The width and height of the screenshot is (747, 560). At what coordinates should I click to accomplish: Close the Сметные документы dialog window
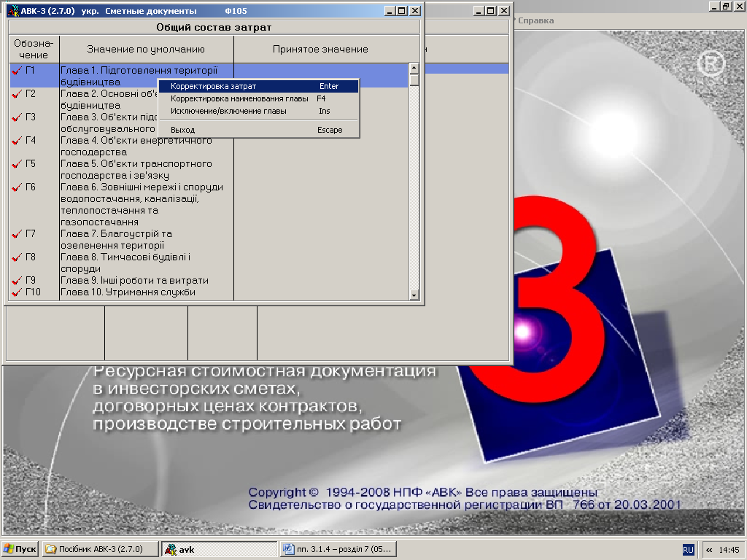(415, 10)
